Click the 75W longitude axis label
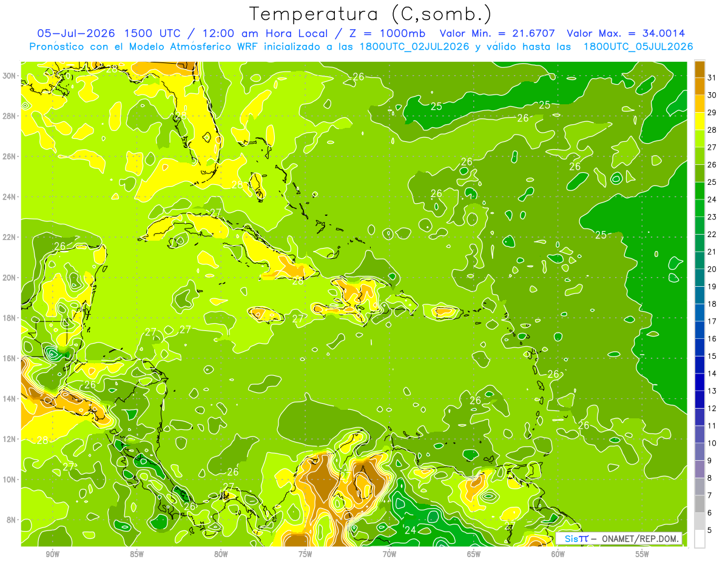The width and height of the screenshot is (728, 562). [x=305, y=554]
